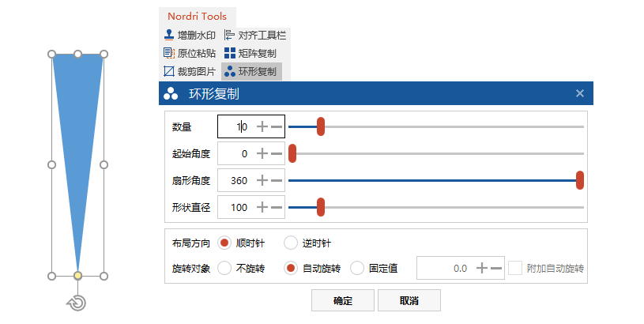Click the right-middle sizing handle of the triangle
The height and width of the screenshot is (324, 644).
click(104, 164)
